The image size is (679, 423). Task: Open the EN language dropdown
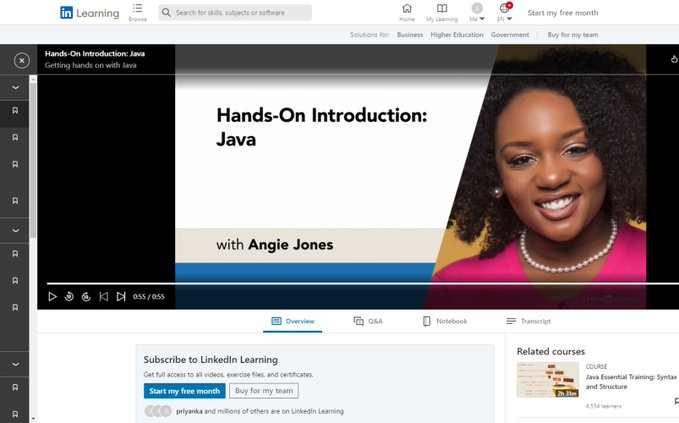504,13
